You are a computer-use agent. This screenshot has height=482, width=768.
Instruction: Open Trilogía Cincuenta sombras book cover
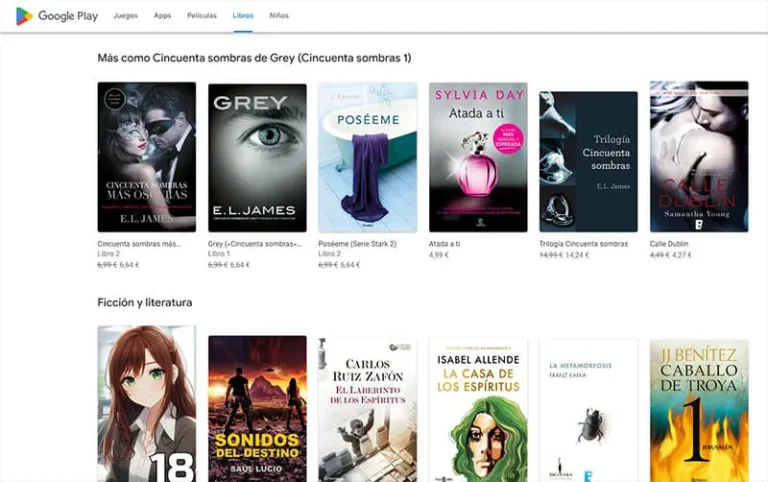tap(589, 162)
